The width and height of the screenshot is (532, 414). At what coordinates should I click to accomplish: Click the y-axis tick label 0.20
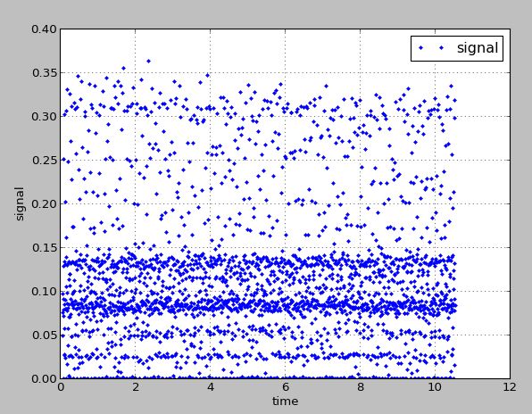[44, 203]
